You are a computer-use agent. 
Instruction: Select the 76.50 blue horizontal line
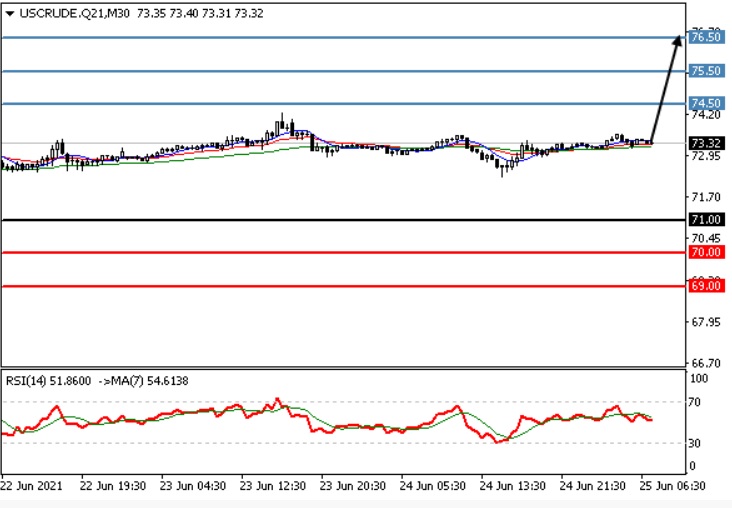344,37
